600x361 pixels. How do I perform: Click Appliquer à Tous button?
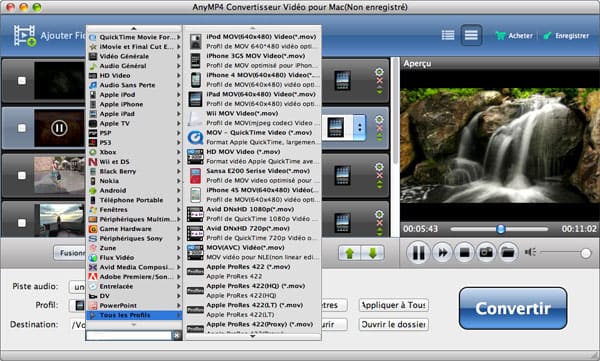393,305
